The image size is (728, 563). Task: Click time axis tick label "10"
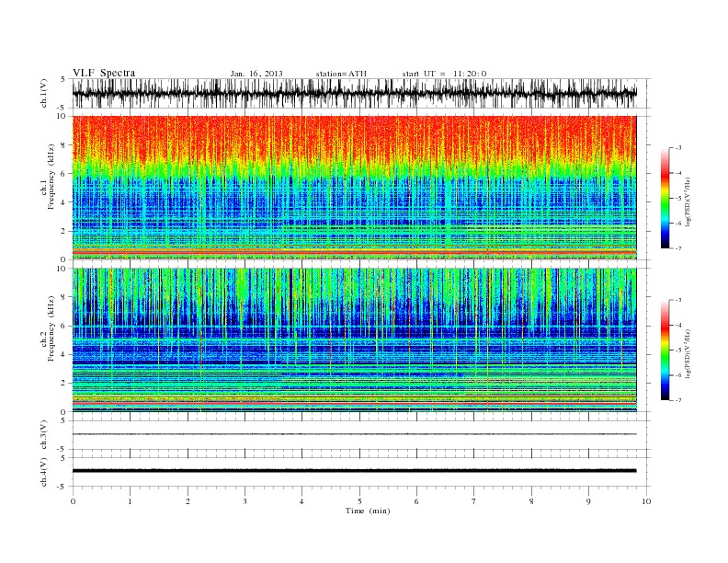[646, 501]
